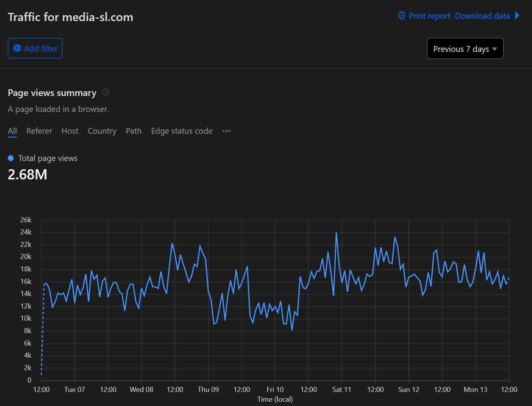Click the blue Total page views legend dot
The image size is (532, 406).
point(11,158)
